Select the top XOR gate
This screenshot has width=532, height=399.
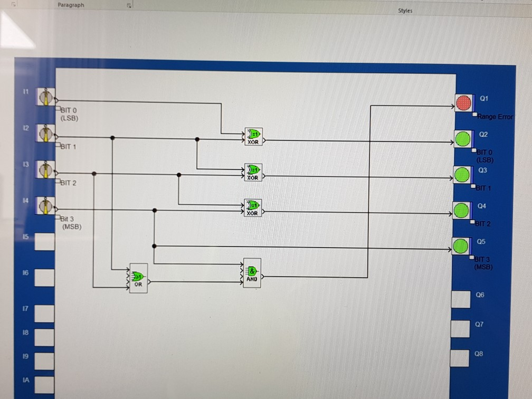tap(253, 137)
